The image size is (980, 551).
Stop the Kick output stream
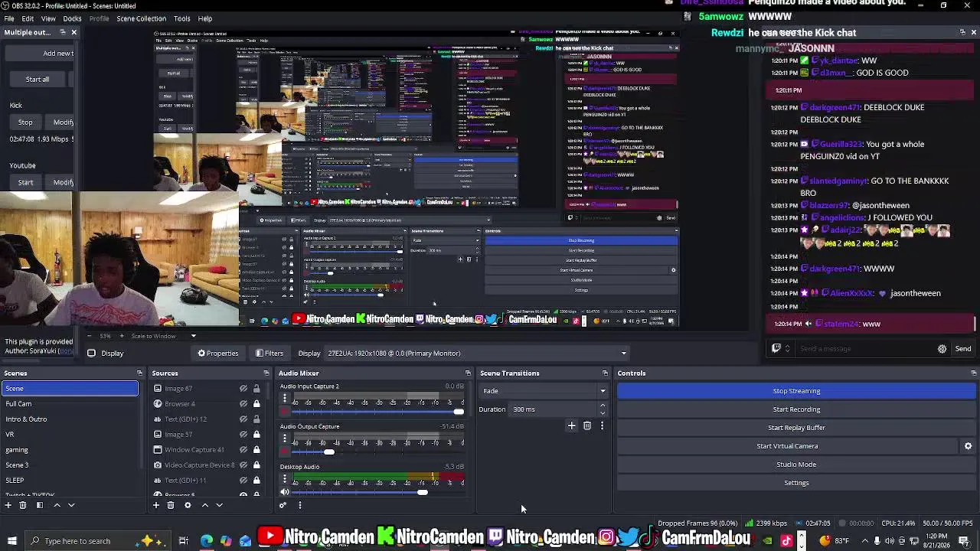pyautogui.click(x=25, y=122)
